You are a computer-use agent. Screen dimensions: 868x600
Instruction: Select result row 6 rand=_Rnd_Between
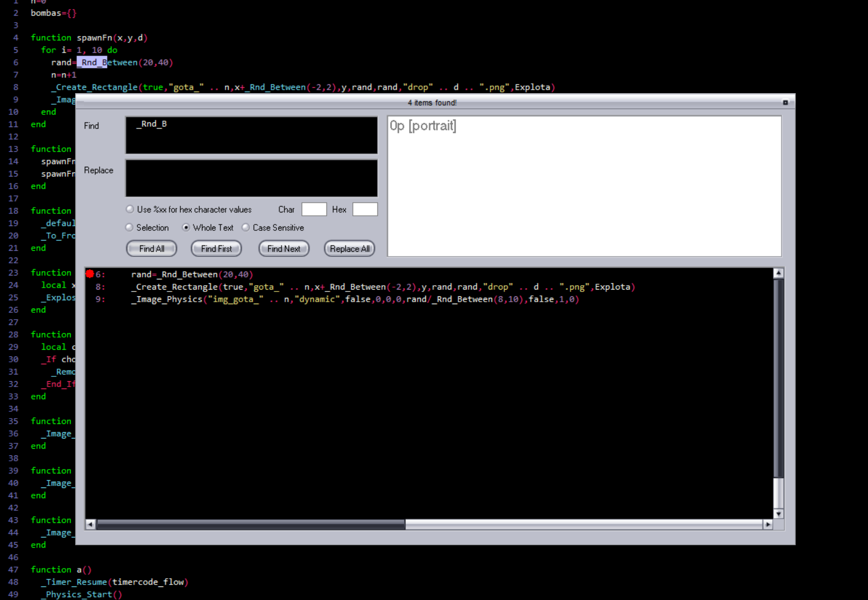tap(192, 275)
